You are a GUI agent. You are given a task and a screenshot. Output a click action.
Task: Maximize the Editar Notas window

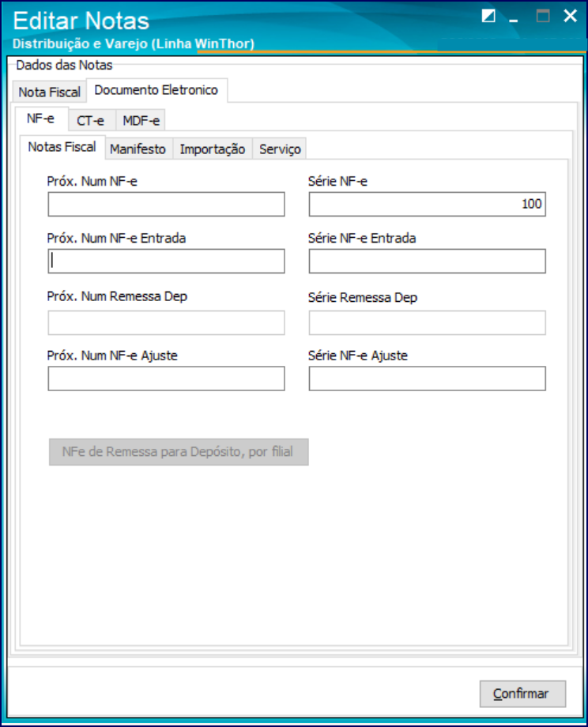[x=543, y=17]
